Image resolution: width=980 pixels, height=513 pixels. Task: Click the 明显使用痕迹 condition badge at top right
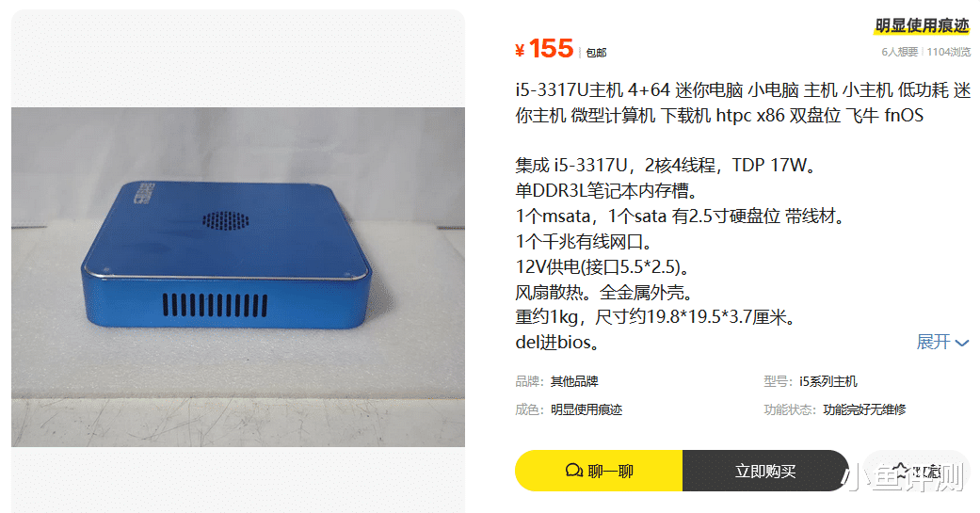click(x=922, y=25)
